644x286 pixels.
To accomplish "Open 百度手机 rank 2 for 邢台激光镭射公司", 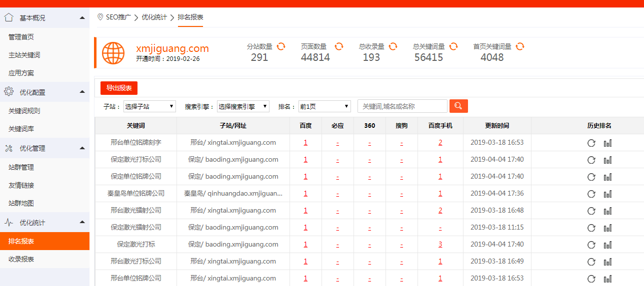I will pos(440,210).
